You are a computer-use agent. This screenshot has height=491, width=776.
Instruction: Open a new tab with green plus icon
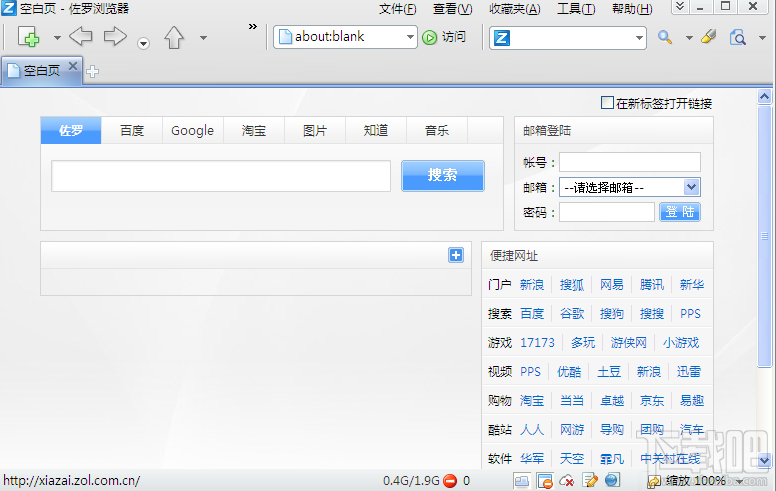(29, 37)
